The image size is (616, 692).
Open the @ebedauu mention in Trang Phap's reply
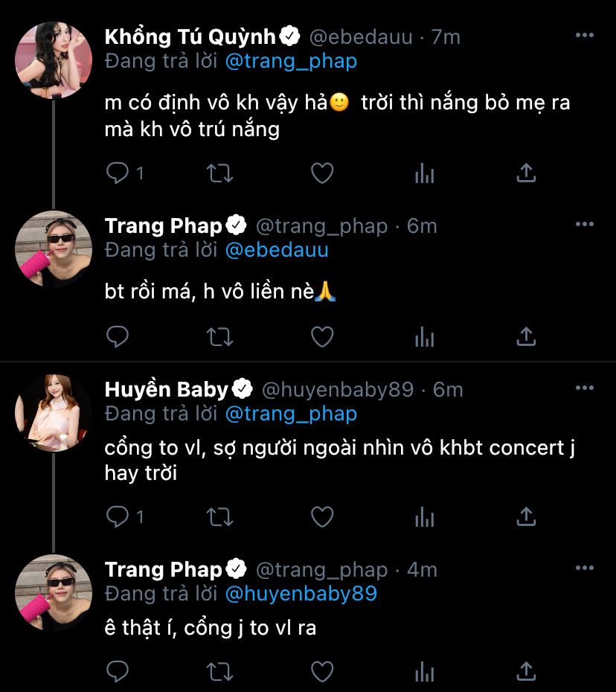point(276,250)
